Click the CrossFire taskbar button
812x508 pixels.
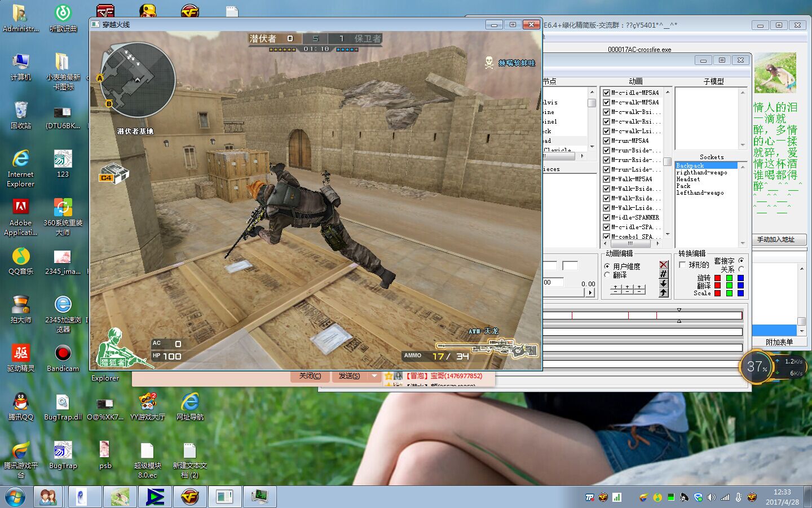189,497
